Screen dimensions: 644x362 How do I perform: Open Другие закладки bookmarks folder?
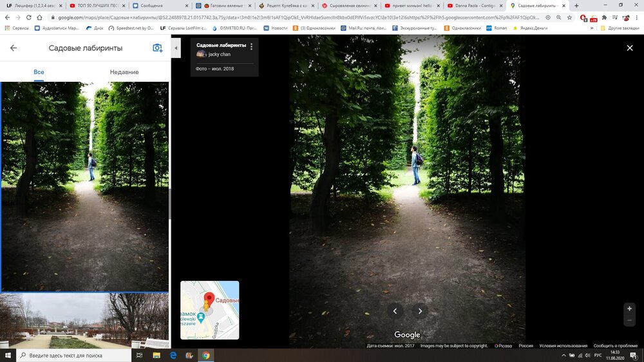click(x=622, y=28)
